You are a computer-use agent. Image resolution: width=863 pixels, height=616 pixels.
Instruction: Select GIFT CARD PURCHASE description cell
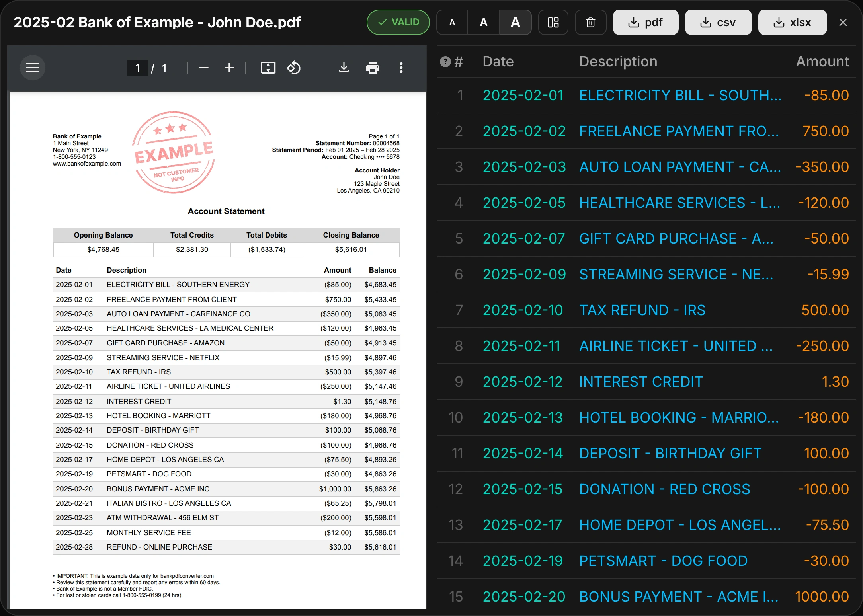point(676,239)
